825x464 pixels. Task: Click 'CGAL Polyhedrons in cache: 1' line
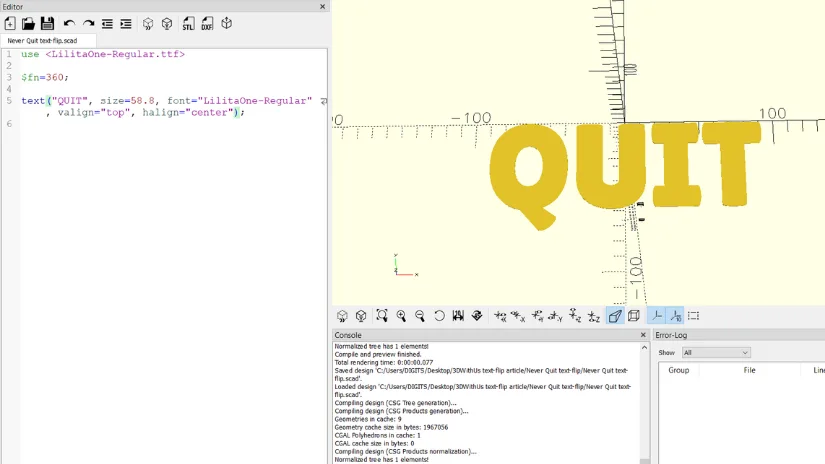click(x=377, y=436)
